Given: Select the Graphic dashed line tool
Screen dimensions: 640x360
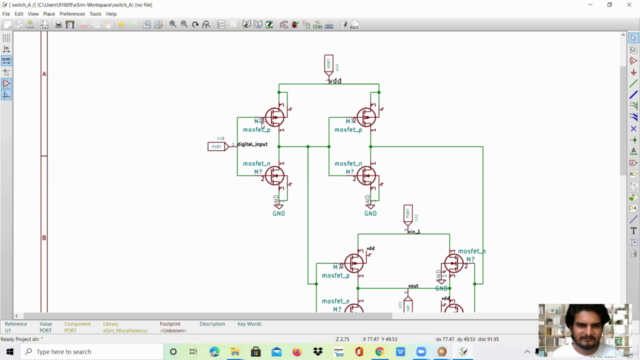Looking at the screenshot, I should tap(633, 219).
